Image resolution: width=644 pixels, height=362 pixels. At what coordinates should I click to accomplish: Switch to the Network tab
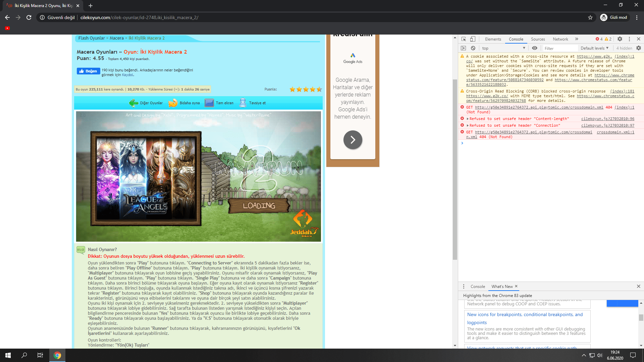pos(560,39)
